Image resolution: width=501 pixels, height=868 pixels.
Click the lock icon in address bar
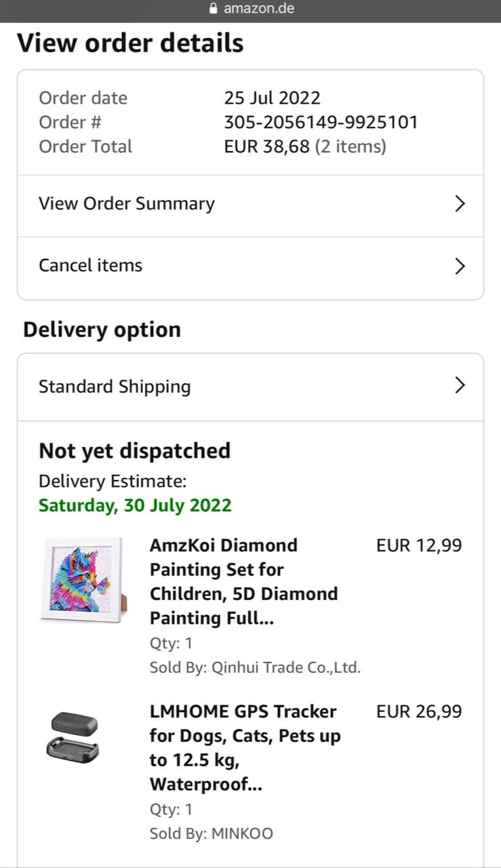(214, 9)
